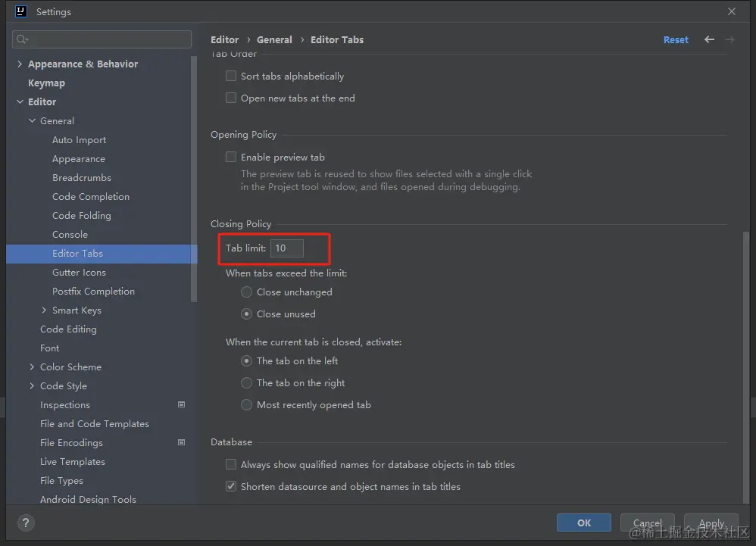Click the IntelliJ IDEA logo icon

click(20, 11)
